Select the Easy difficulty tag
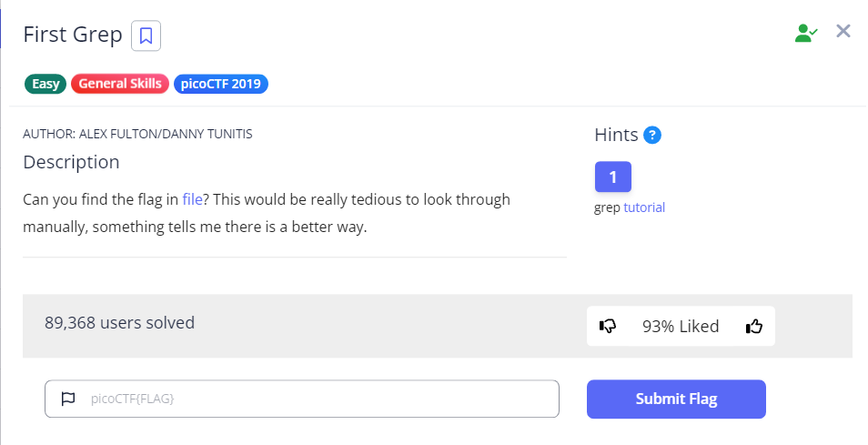 45,84
